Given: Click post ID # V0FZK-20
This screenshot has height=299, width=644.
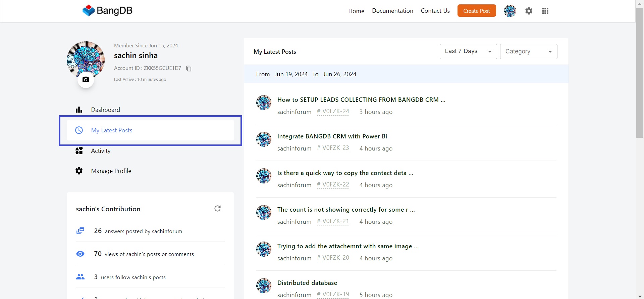Looking at the screenshot, I should point(333,258).
